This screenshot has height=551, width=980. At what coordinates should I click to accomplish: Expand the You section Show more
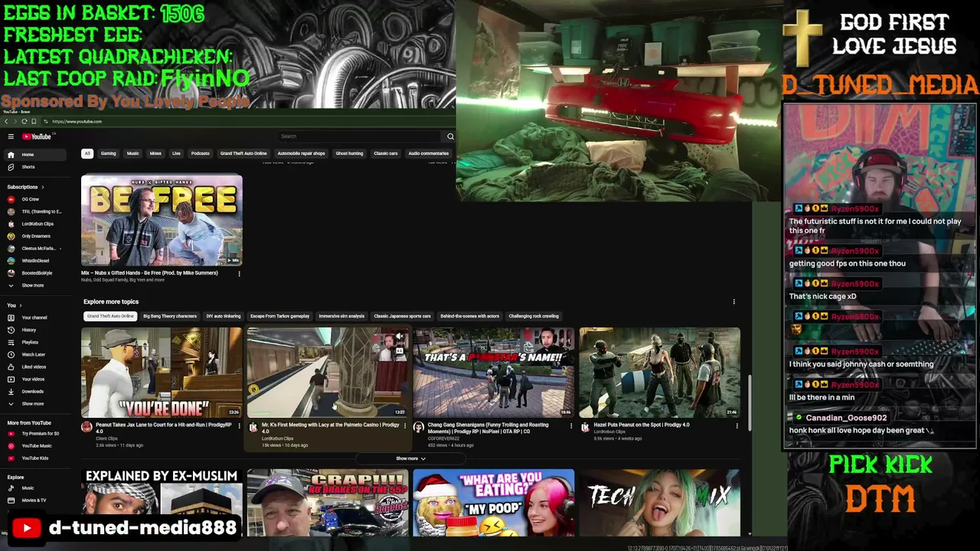click(x=33, y=403)
